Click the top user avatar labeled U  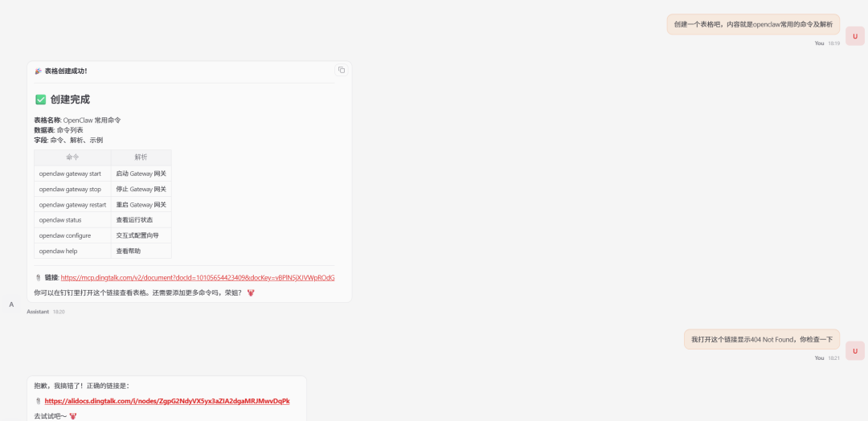click(854, 36)
